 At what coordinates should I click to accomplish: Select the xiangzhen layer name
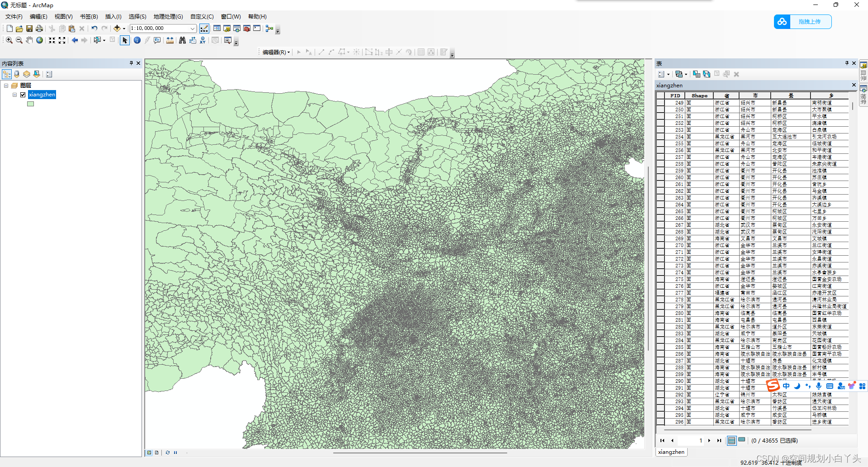pyautogui.click(x=42, y=95)
